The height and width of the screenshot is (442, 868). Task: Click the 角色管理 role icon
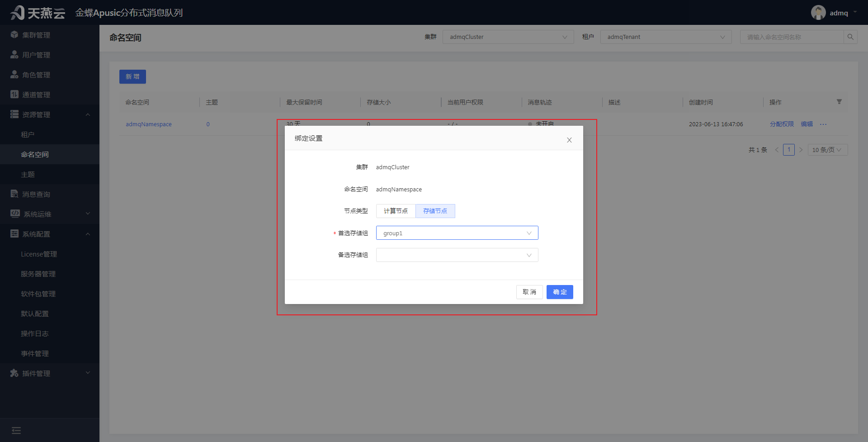pos(14,75)
